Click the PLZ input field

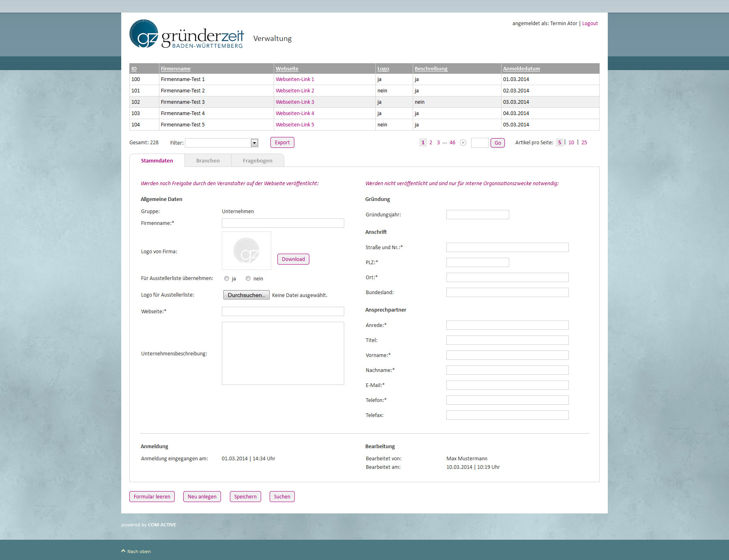[x=478, y=263]
